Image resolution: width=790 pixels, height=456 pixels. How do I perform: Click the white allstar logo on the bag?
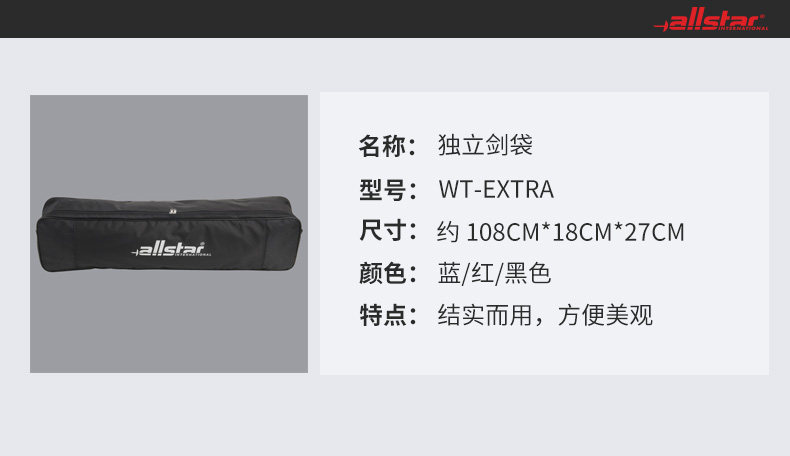click(171, 249)
